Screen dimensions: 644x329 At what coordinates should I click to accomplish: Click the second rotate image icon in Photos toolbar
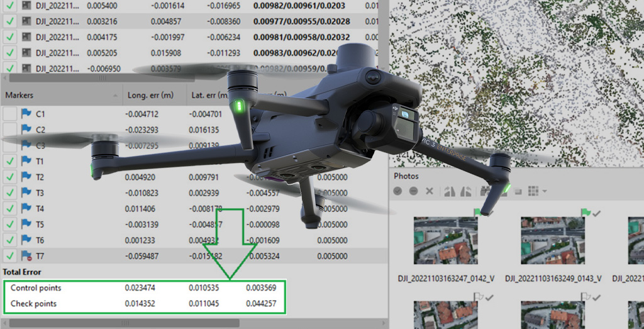point(465,191)
